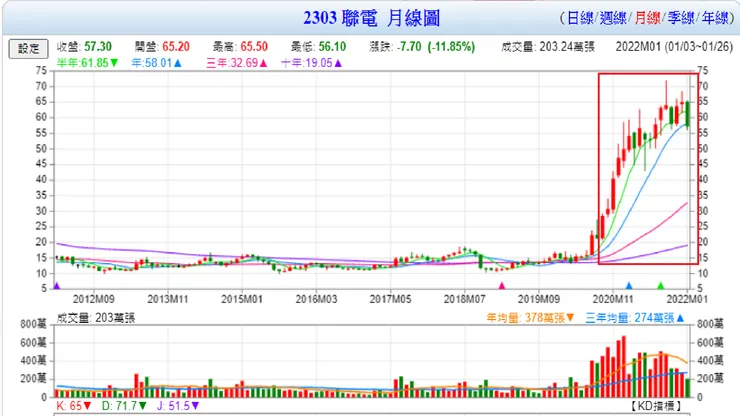This screenshot has height=416, width=740.
Task: Click the 2012M09 x-axis date label
Action: click(x=93, y=299)
